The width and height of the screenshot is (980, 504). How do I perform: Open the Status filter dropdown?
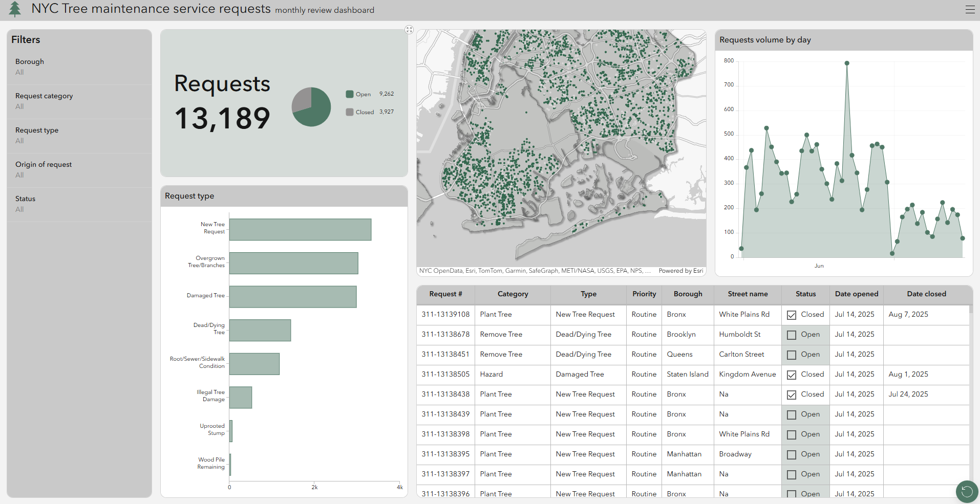(x=79, y=204)
